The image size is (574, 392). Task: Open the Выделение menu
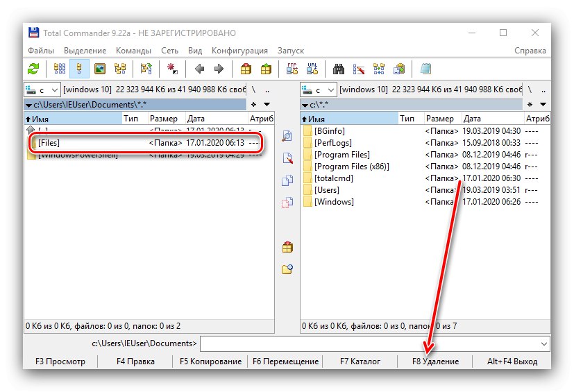(x=85, y=51)
